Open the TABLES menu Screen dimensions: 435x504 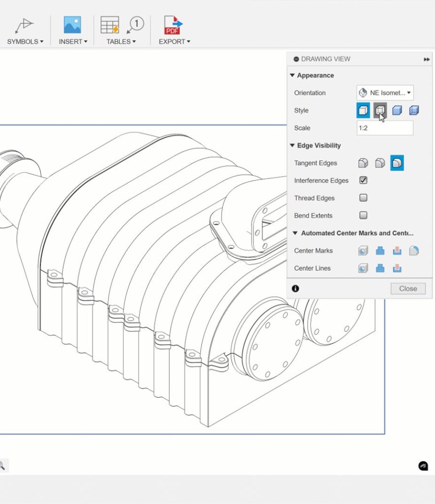[121, 42]
